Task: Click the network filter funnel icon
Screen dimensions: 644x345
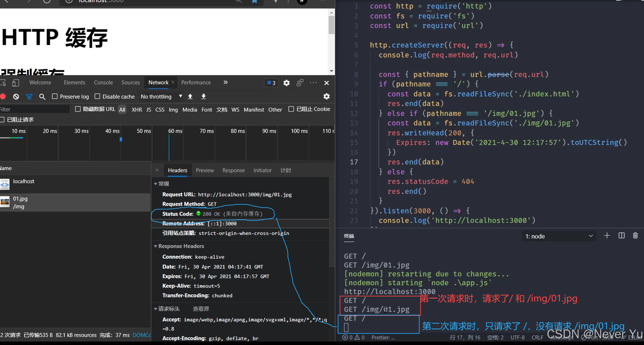Action: (x=29, y=96)
